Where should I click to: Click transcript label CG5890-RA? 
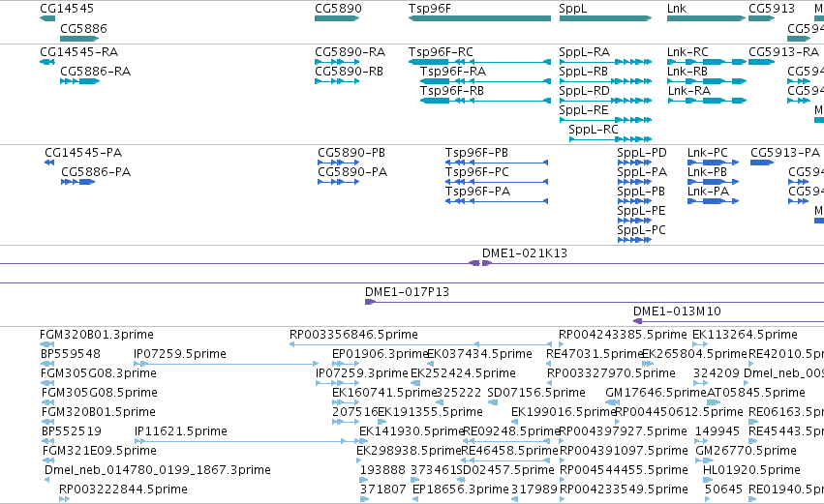click(350, 52)
